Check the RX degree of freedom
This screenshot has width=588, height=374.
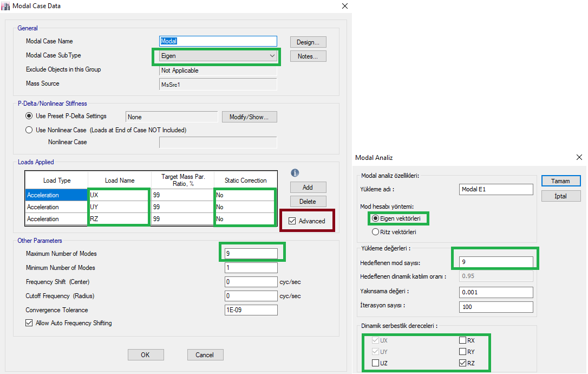[x=462, y=340]
